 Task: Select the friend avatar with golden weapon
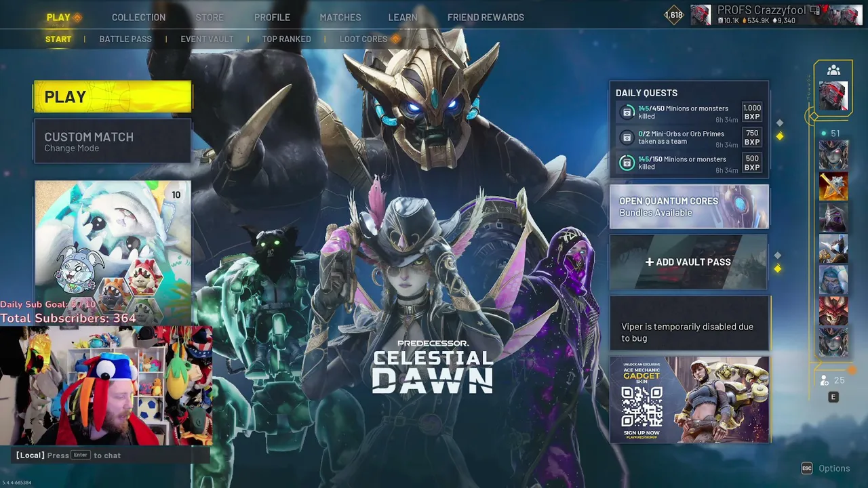[833, 186]
